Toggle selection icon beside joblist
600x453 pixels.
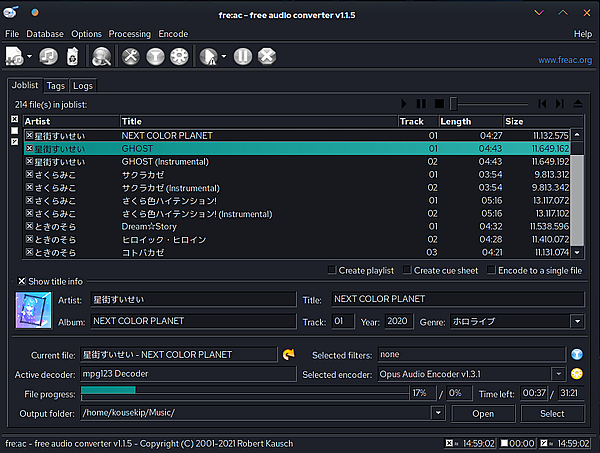point(15,142)
